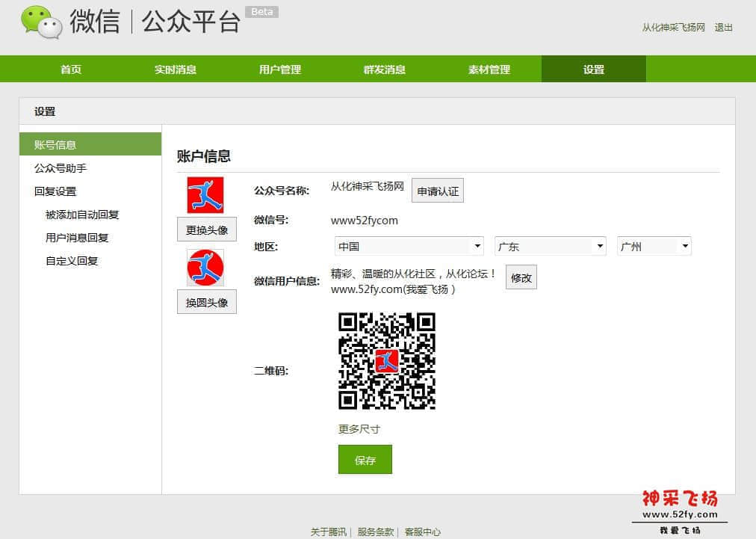Image resolution: width=756 pixels, height=539 pixels.
Task: Click 修改 to edit user info
Action: [x=521, y=277]
